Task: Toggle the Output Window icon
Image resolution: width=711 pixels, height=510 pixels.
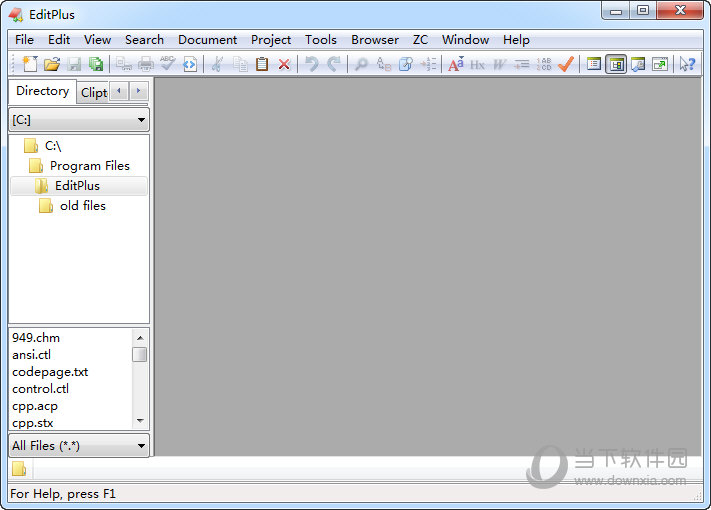Action: click(638, 64)
